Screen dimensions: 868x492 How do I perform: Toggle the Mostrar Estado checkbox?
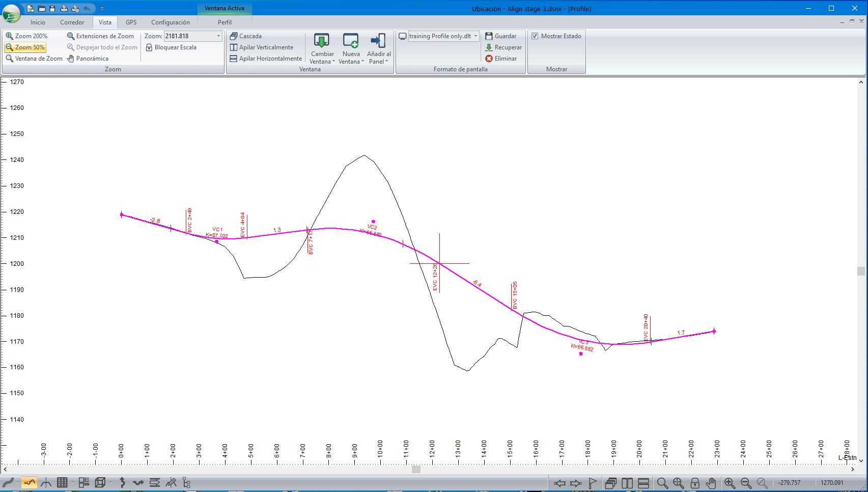tap(535, 36)
